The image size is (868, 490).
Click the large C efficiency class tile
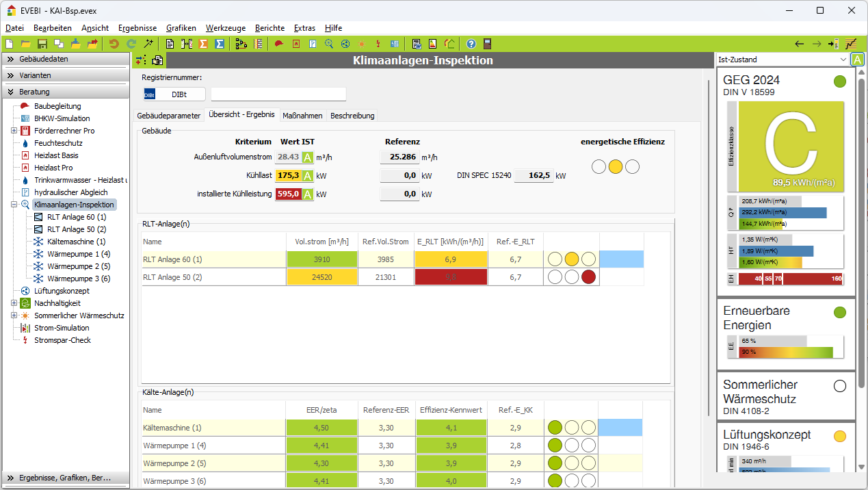pos(790,146)
